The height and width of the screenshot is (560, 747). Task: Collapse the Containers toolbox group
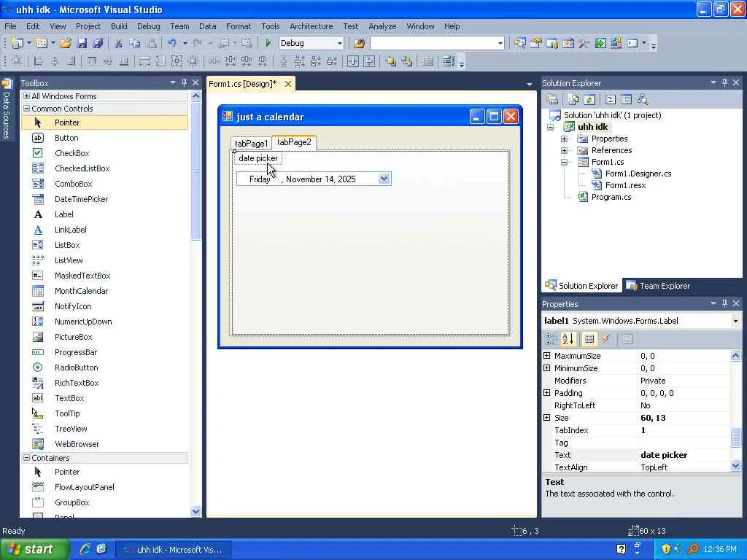coord(27,458)
